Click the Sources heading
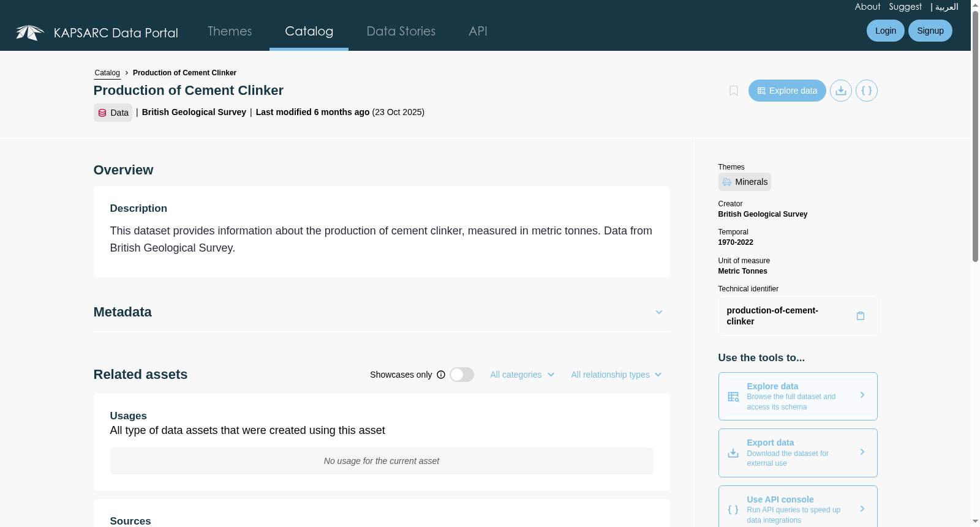The width and height of the screenshot is (980, 527). 130,521
